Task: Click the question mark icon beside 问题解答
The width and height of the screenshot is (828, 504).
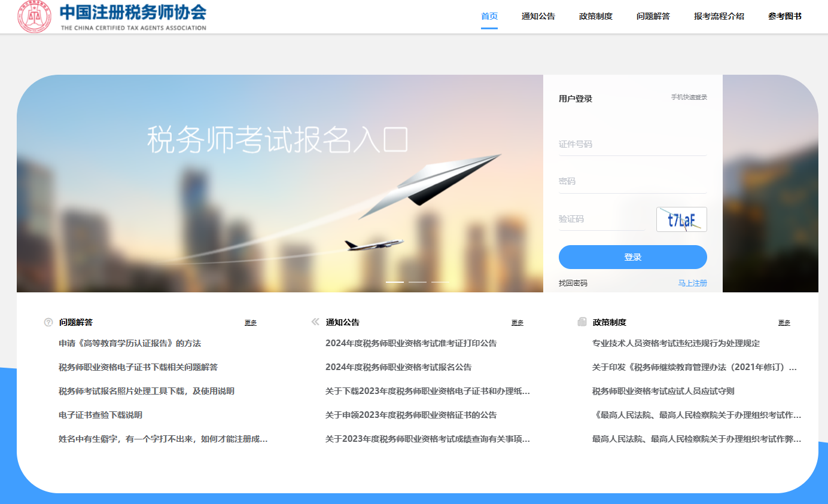Action: coord(48,322)
